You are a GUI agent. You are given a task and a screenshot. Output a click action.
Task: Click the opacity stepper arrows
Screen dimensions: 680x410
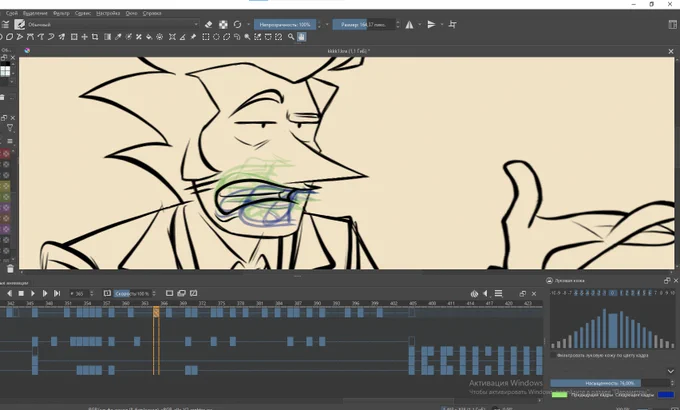coord(319,24)
